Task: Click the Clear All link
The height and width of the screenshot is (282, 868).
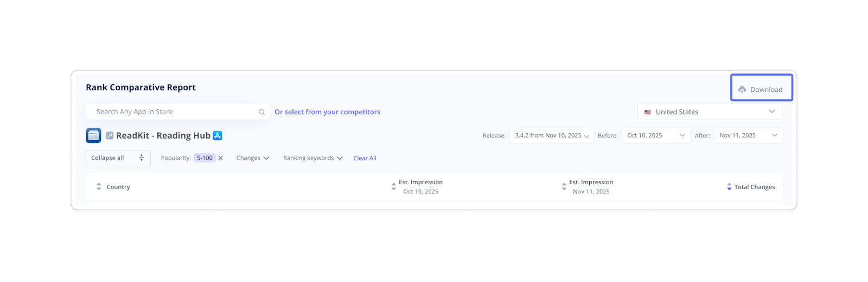Action: pos(365,158)
